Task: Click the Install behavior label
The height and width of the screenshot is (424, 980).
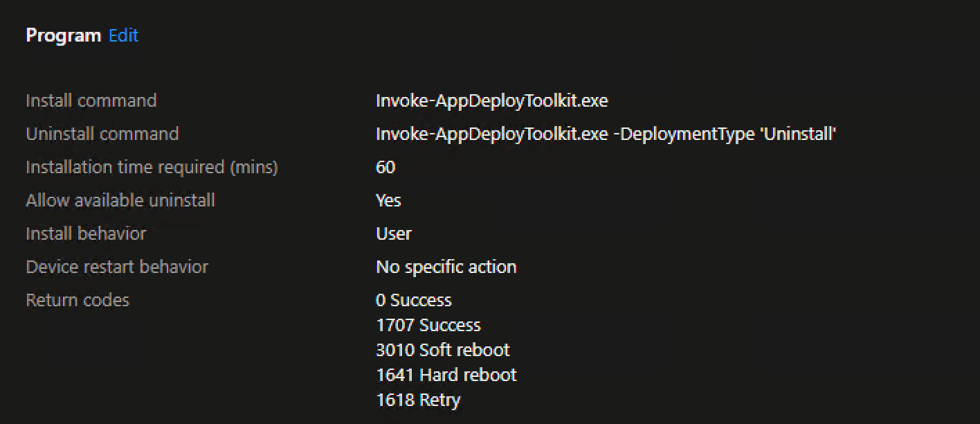Action: pos(86,233)
